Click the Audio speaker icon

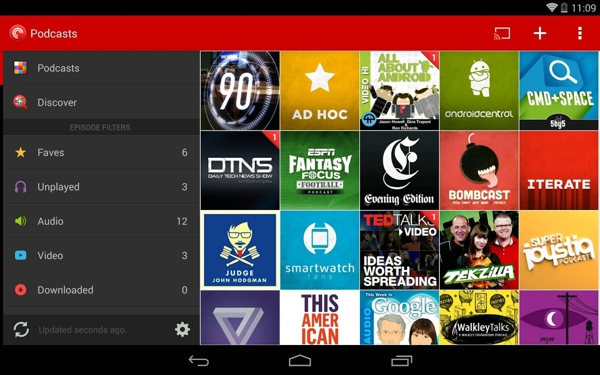click(20, 221)
